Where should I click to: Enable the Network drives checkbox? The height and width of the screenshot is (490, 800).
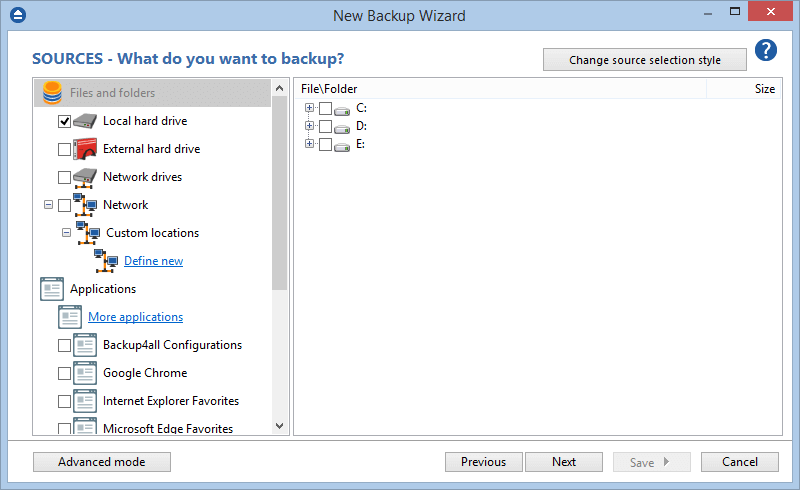(x=64, y=177)
